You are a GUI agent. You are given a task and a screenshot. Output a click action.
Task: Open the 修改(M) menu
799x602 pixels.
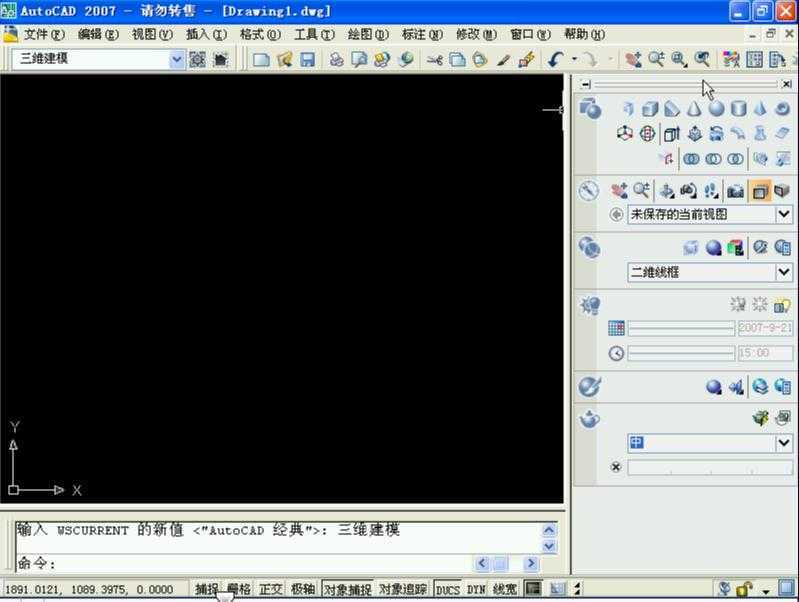click(x=476, y=35)
